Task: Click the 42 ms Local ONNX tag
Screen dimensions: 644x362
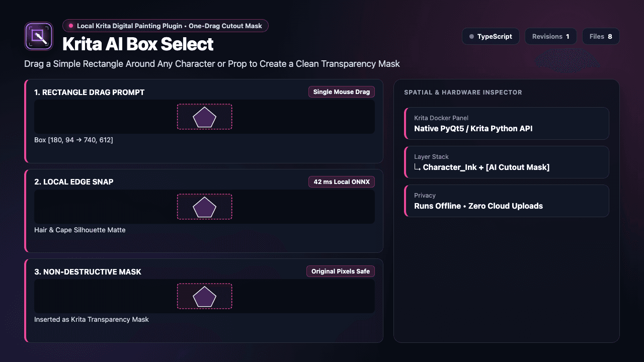Action: click(342, 182)
